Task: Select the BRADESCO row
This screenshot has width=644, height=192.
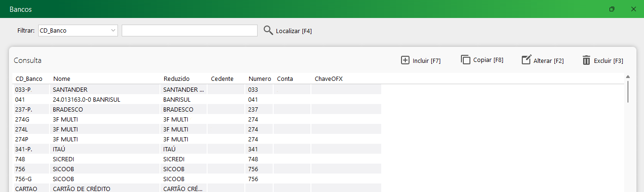Action: tap(197, 109)
